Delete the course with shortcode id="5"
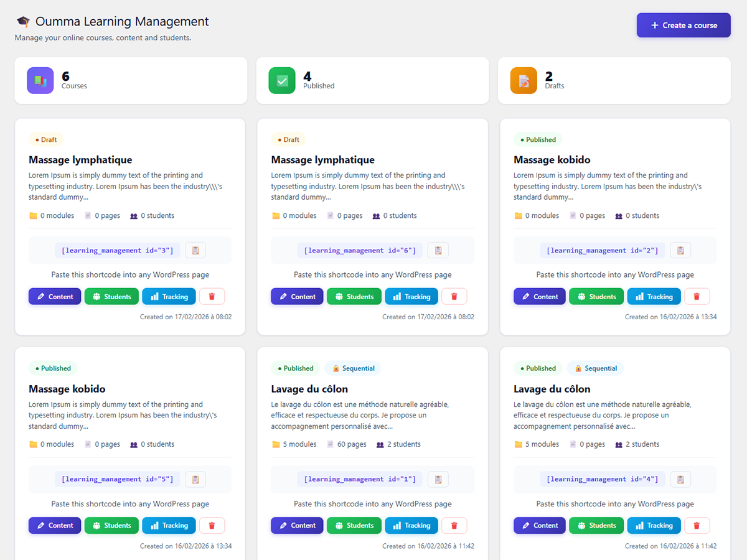The image size is (747, 560). (212, 526)
